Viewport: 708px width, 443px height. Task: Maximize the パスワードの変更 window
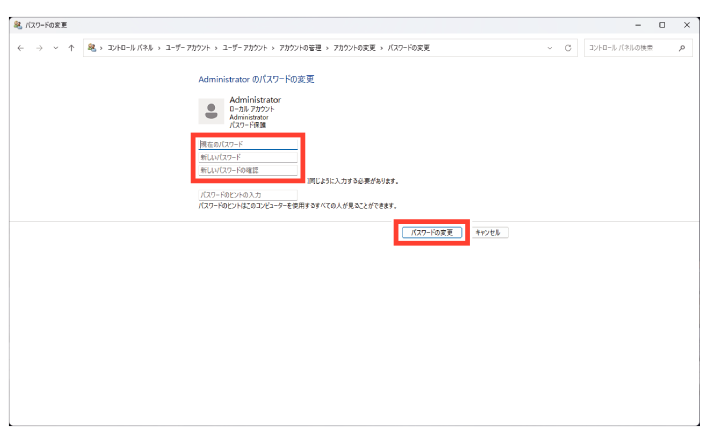pyautogui.click(x=662, y=25)
